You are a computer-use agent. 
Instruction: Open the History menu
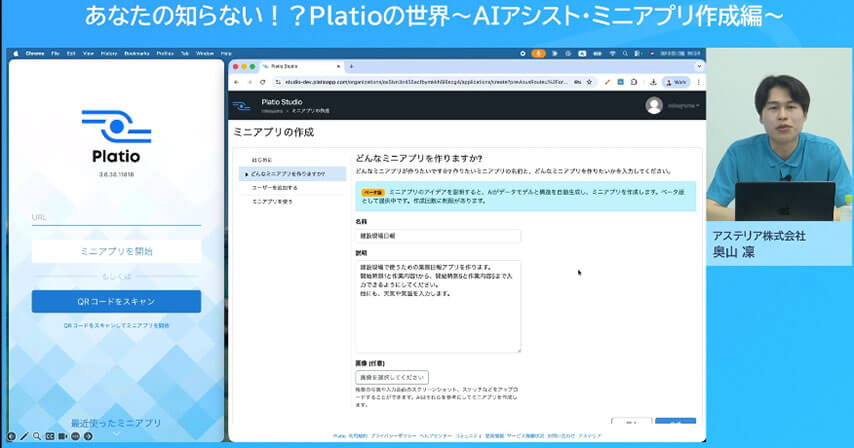(x=109, y=53)
